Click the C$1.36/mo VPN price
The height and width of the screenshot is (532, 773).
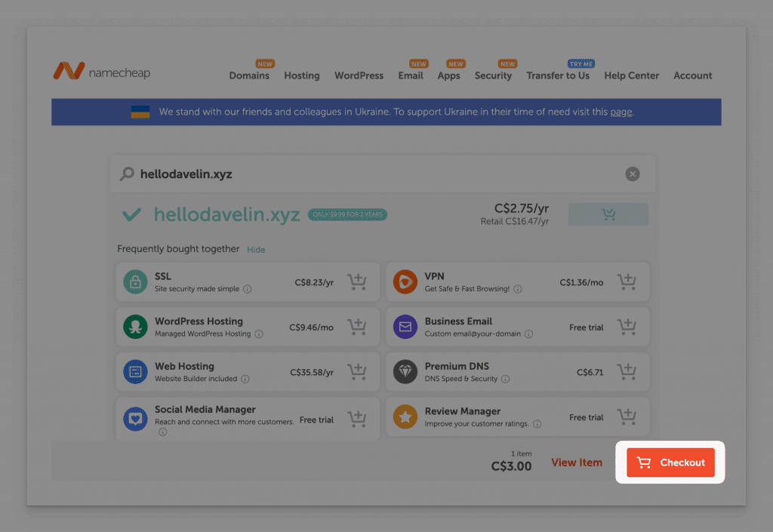(581, 282)
